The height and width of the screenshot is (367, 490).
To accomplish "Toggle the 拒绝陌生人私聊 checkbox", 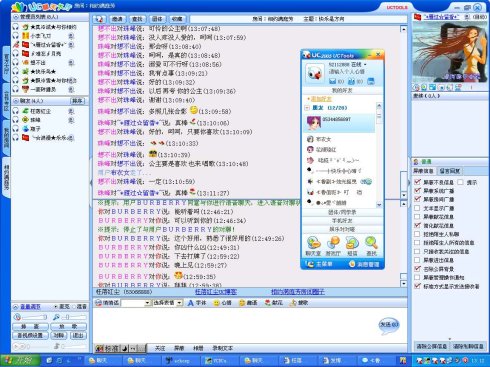I will click(417, 234).
